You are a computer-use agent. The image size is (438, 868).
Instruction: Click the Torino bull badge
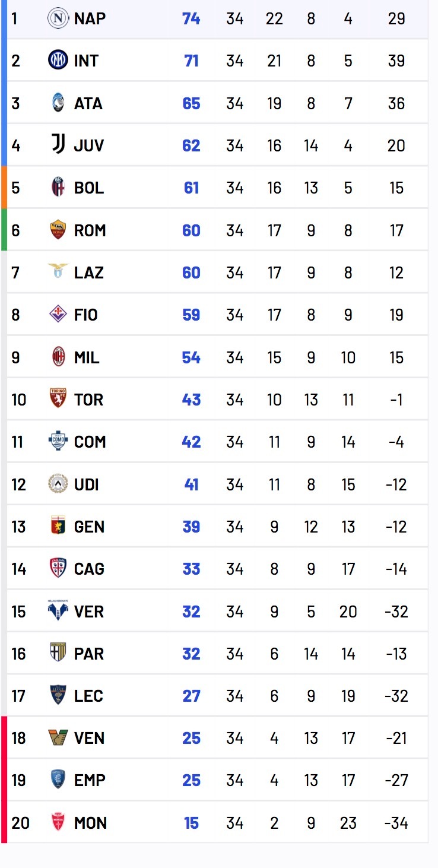tap(58, 399)
